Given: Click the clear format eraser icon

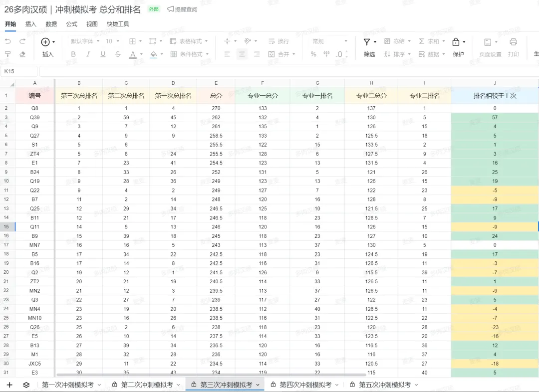Looking at the screenshot, I should [x=22, y=54].
